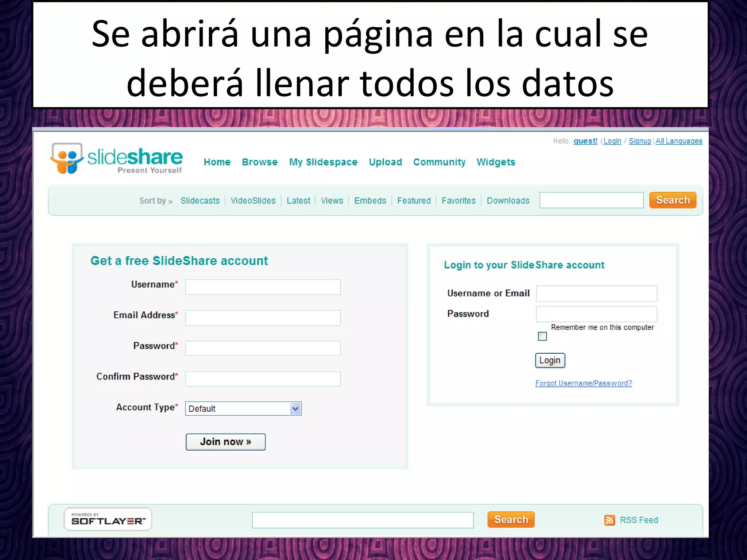
Task: Open the Home menu item
Action: (x=217, y=162)
